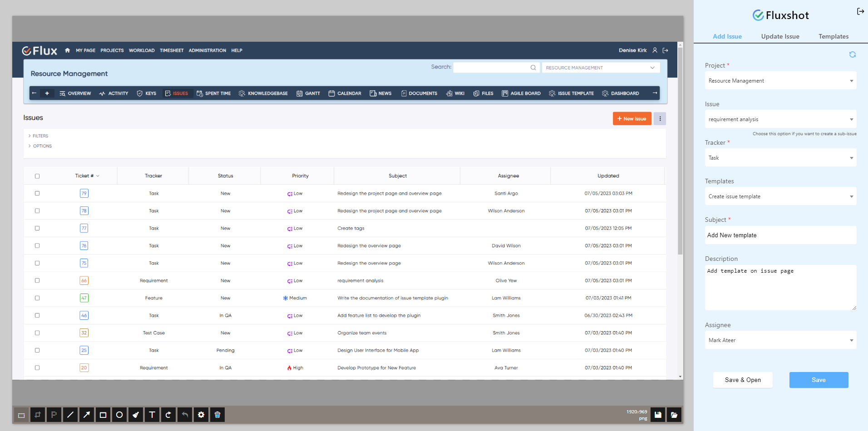Screen dimensions: 868x431
Task: Click the refresh icon in the Fluxshot panel
Action: 853,54
